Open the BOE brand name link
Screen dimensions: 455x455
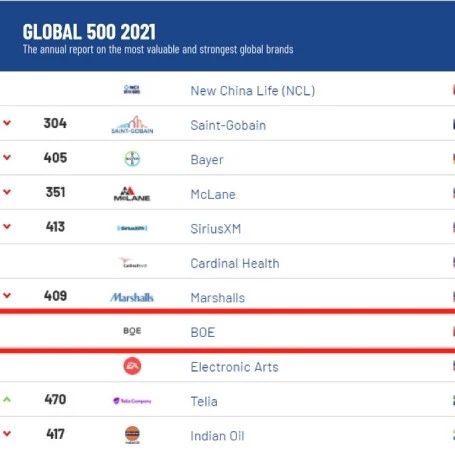[x=203, y=332]
